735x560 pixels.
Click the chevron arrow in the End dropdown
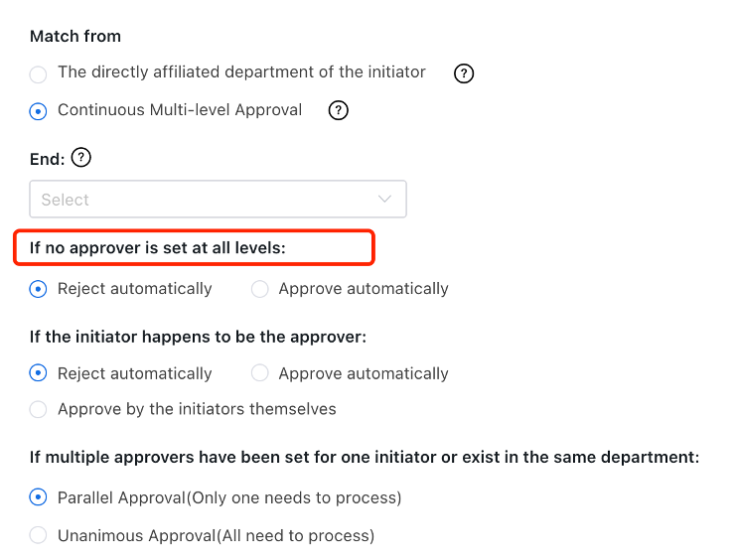click(x=385, y=200)
